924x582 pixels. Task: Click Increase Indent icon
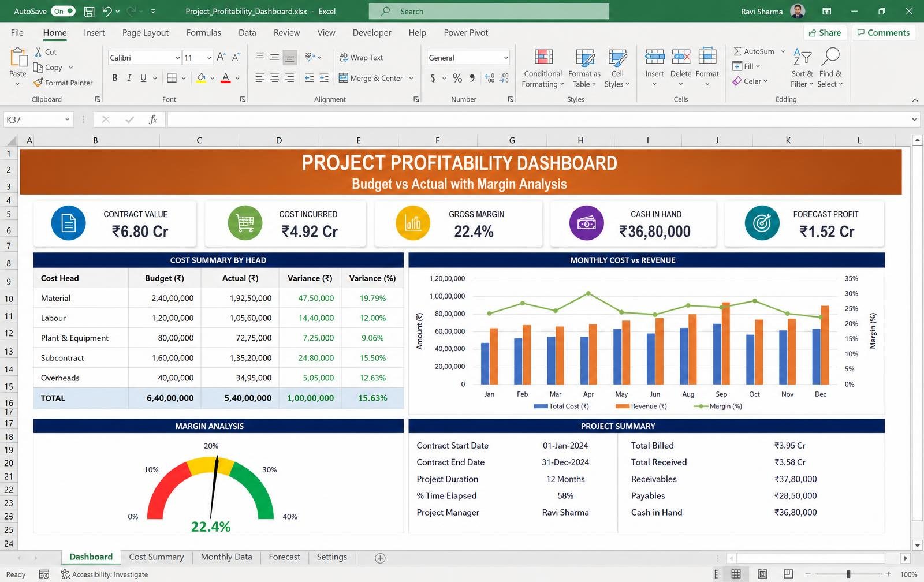[x=324, y=78]
